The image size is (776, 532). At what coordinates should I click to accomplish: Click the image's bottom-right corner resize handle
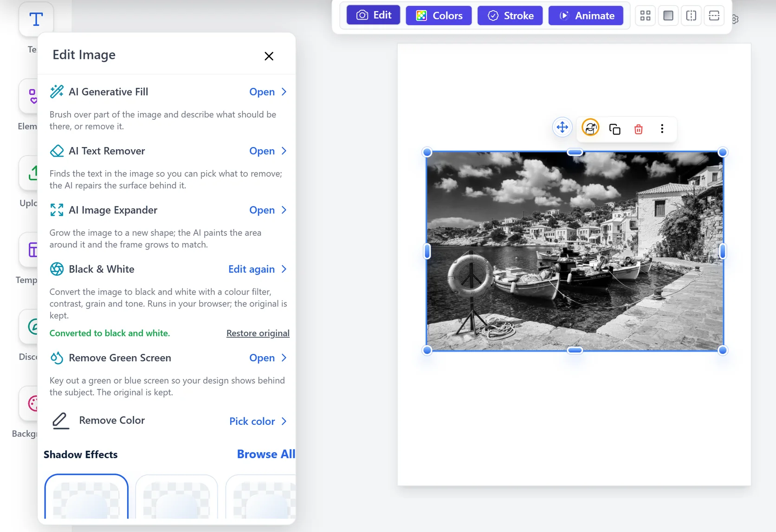coord(723,350)
